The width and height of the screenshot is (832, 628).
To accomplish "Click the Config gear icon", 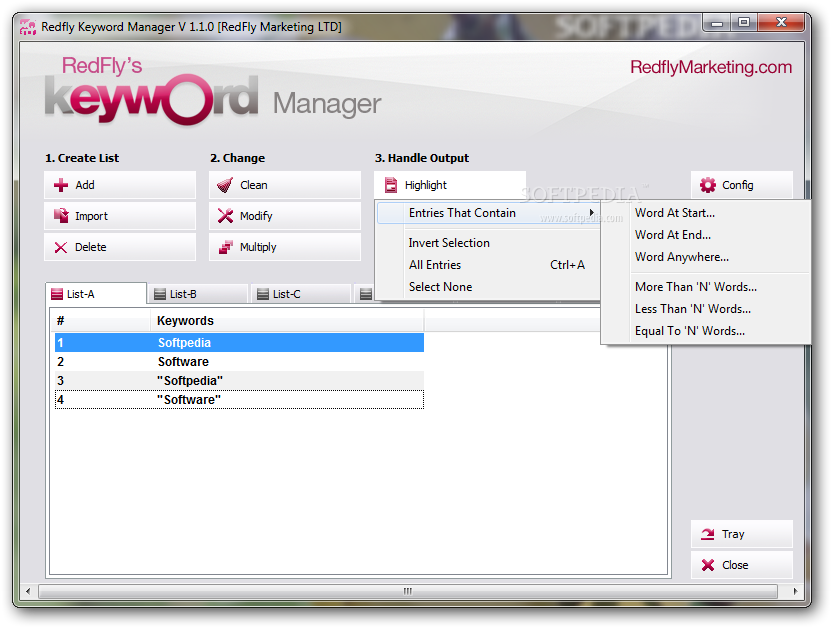I will point(707,185).
